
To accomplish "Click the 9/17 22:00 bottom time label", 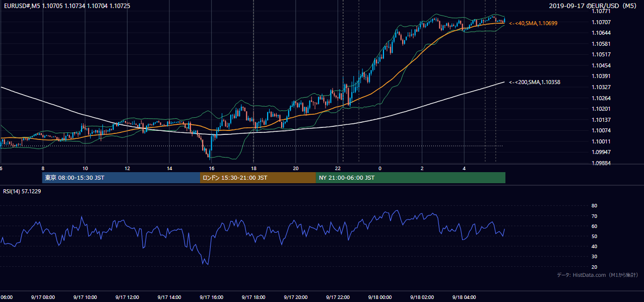I will [338, 297].
